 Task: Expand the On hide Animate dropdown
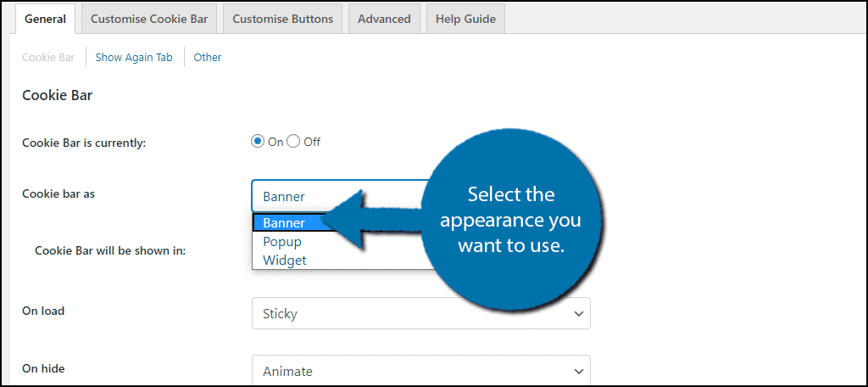click(420, 371)
